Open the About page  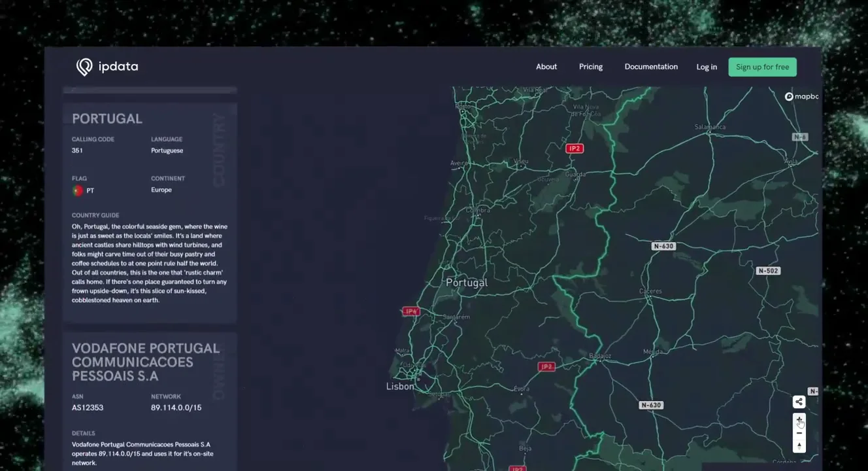pos(546,67)
